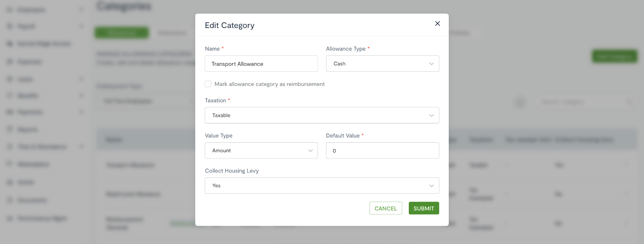
Task: Click the Expenses icon in sidebar
Action: pyautogui.click(x=10, y=62)
